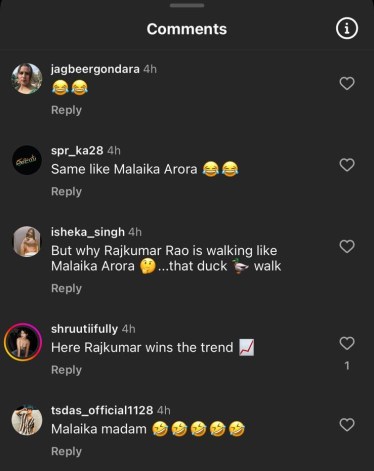Tap heart on shruutiifully's comment

[347, 343]
